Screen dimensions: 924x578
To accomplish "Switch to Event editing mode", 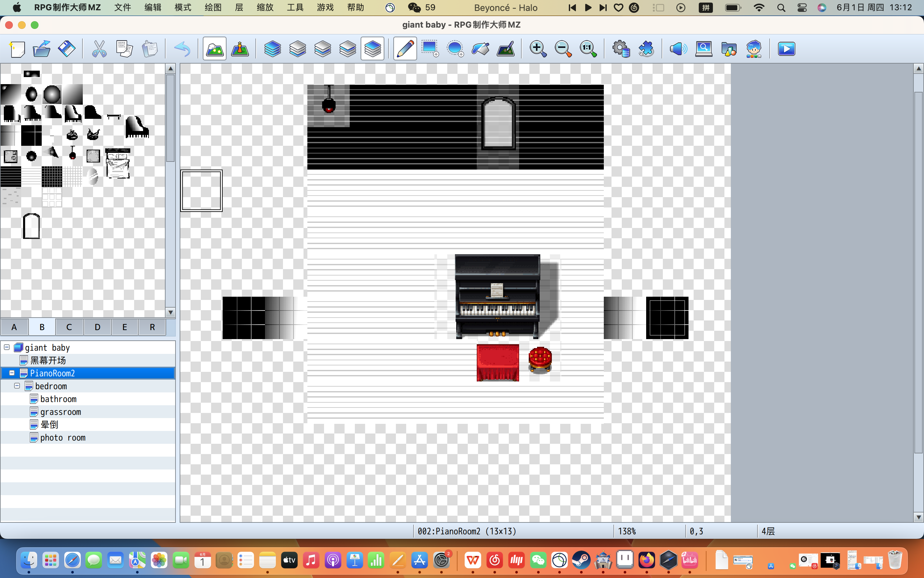I will 240,49.
